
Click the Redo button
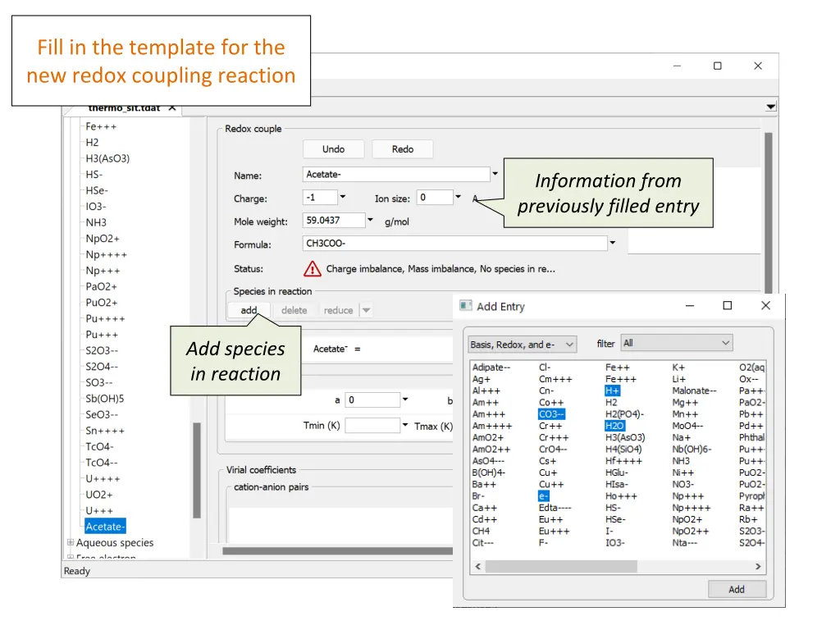click(402, 149)
